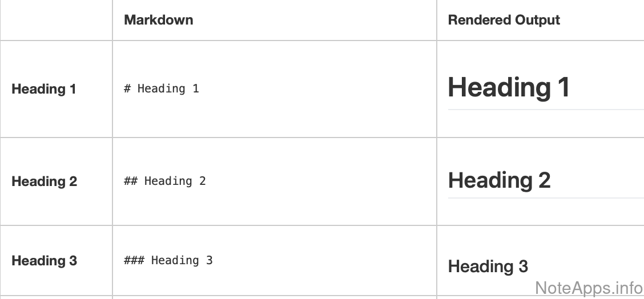Image resolution: width=644 pixels, height=299 pixels.
Task: Click the double hash symbols before Heading 2
Action: tap(131, 181)
